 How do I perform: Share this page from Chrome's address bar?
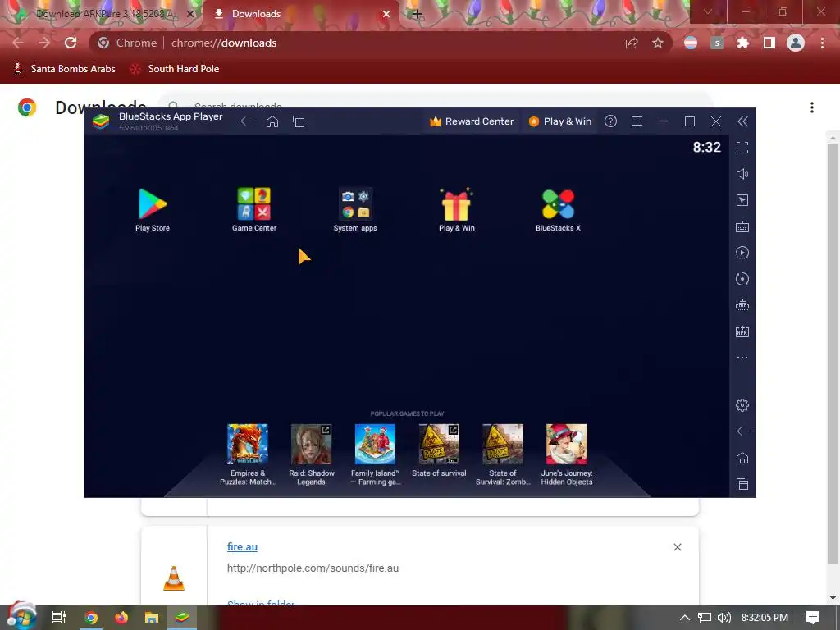coord(632,43)
